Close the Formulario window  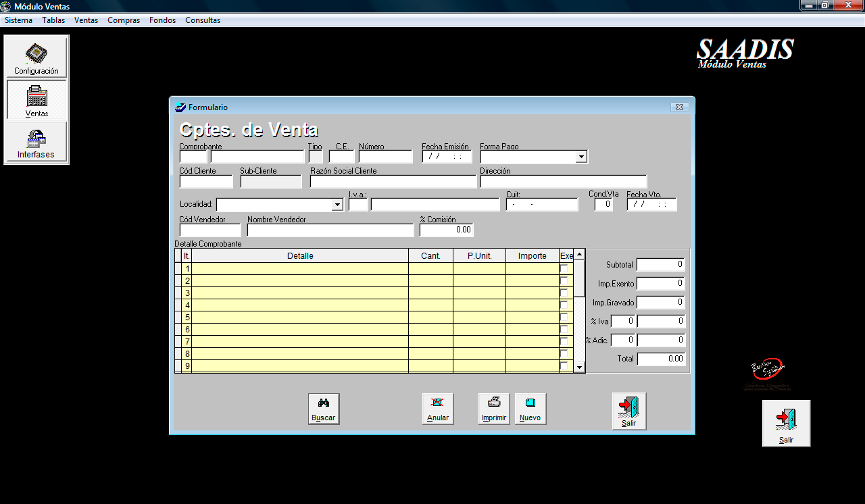[679, 107]
